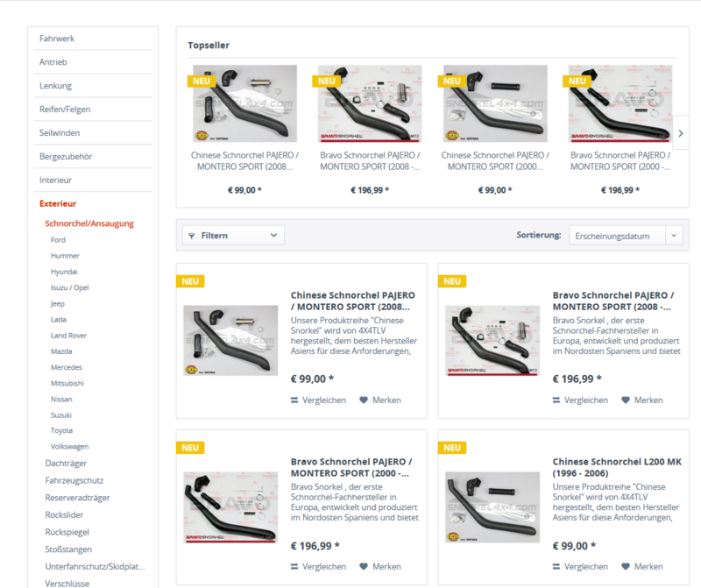Open the Interieur category
The width and height of the screenshot is (701, 588).
pyautogui.click(x=55, y=181)
